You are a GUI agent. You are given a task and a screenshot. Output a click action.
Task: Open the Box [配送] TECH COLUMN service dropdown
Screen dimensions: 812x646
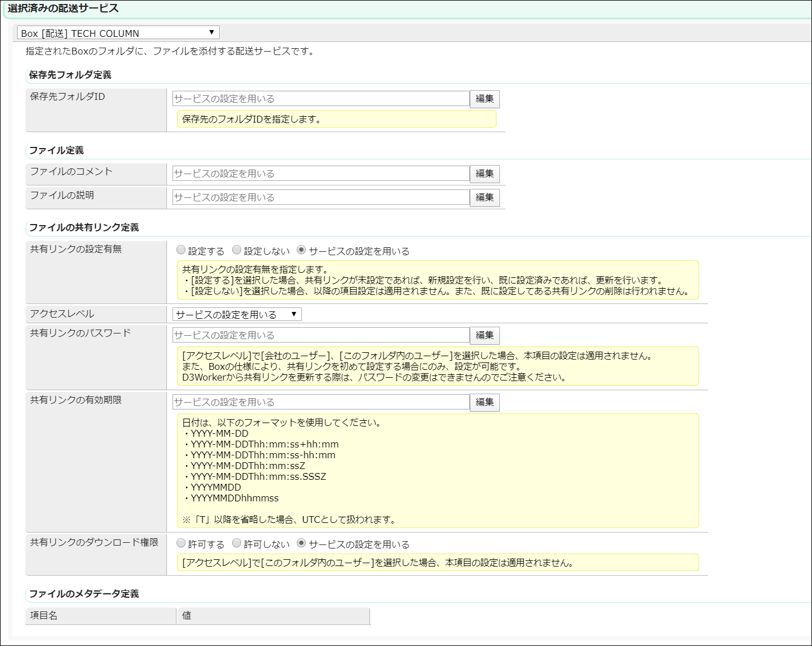118,33
